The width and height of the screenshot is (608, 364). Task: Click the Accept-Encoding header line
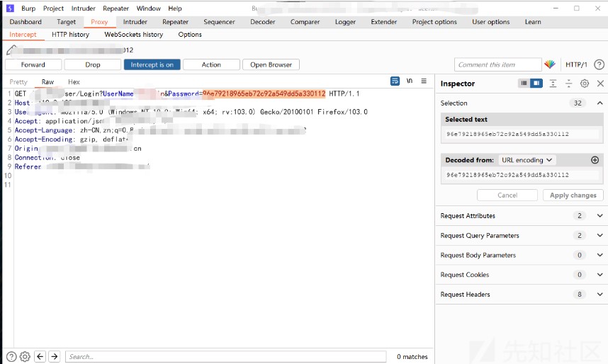click(72, 140)
